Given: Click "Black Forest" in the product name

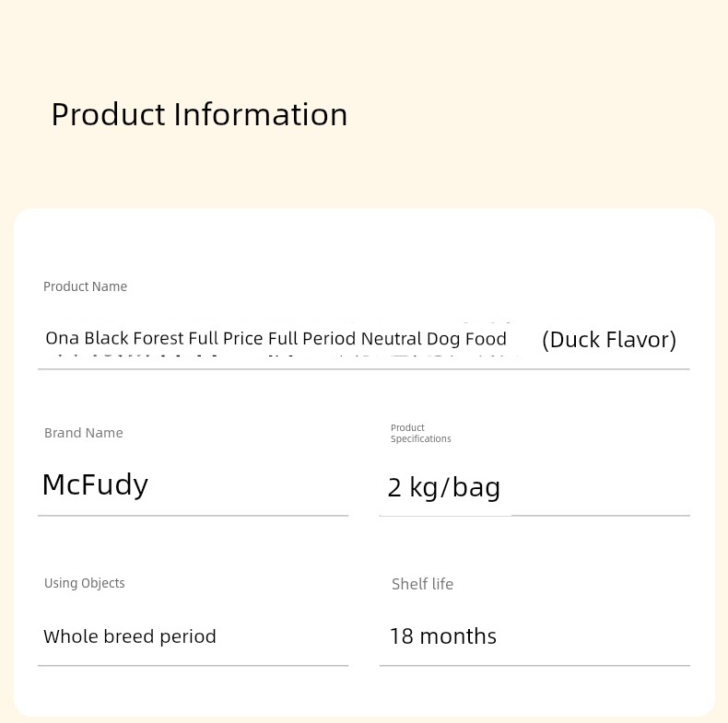Looking at the screenshot, I should (x=134, y=339).
